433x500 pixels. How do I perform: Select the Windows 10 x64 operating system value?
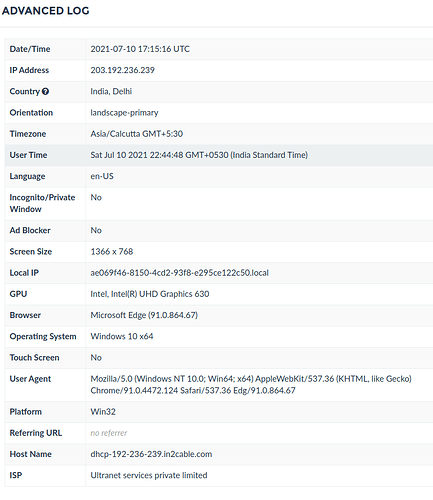click(x=122, y=336)
